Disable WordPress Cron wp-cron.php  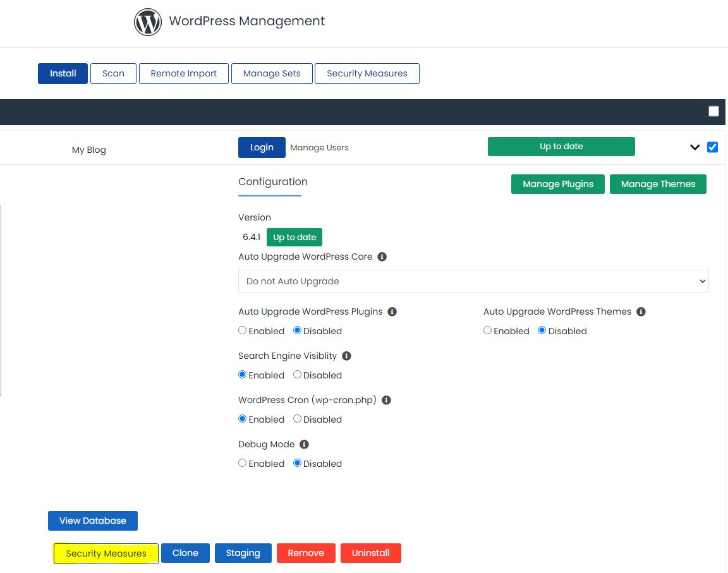(x=298, y=418)
